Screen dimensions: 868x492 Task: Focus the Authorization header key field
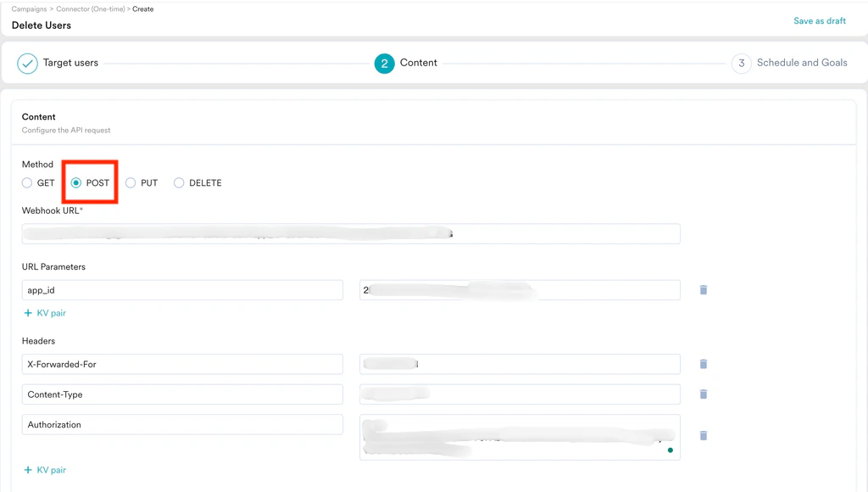click(x=181, y=424)
